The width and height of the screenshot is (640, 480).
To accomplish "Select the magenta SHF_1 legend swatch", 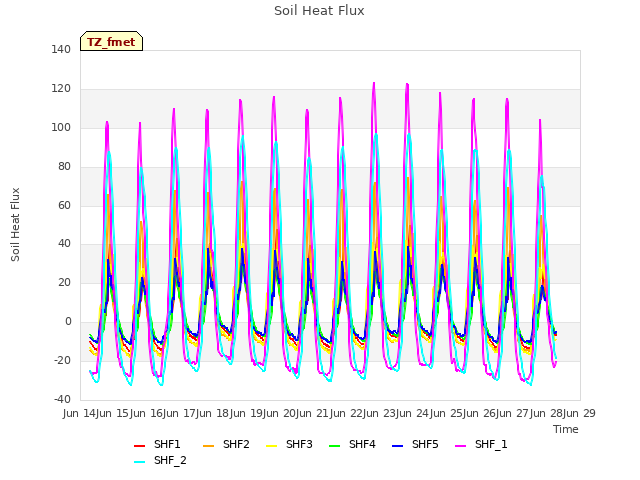I will (x=460, y=445).
